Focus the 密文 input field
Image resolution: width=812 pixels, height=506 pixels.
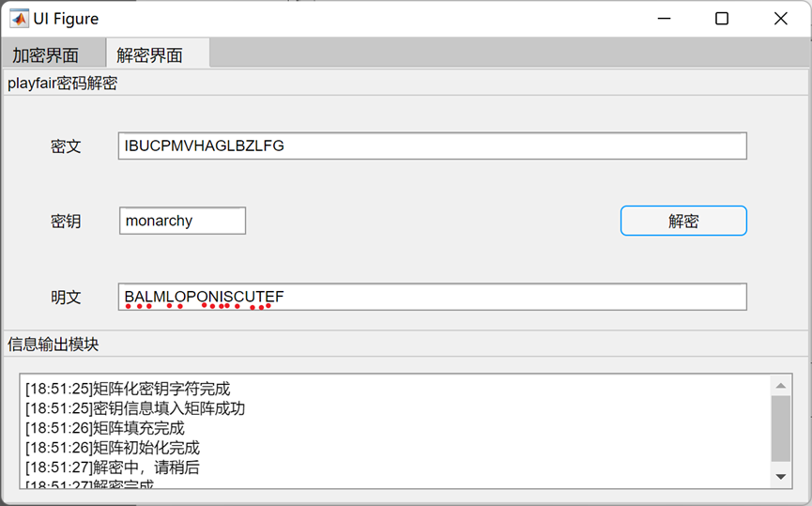tap(433, 146)
